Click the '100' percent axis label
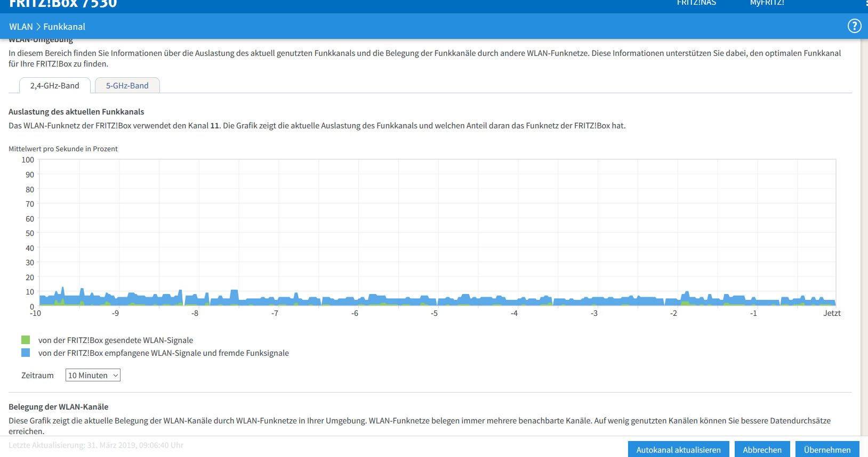The height and width of the screenshot is (457, 868). click(x=28, y=160)
